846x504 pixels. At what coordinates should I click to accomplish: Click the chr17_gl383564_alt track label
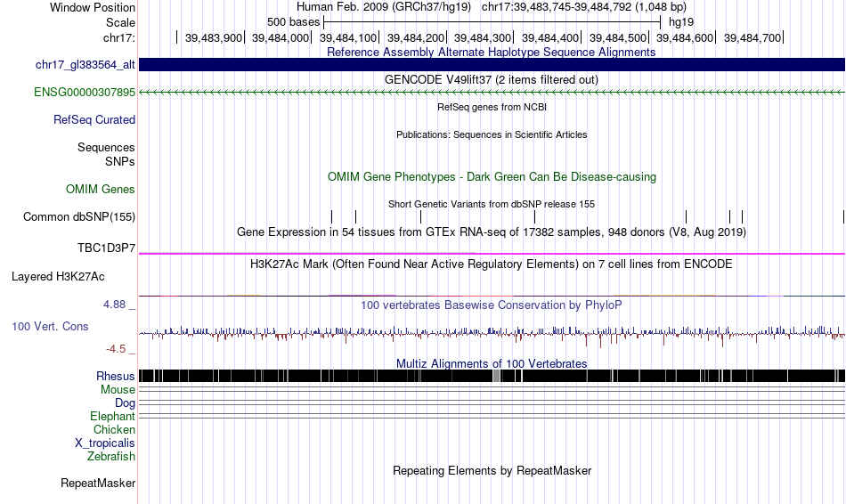click(85, 65)
